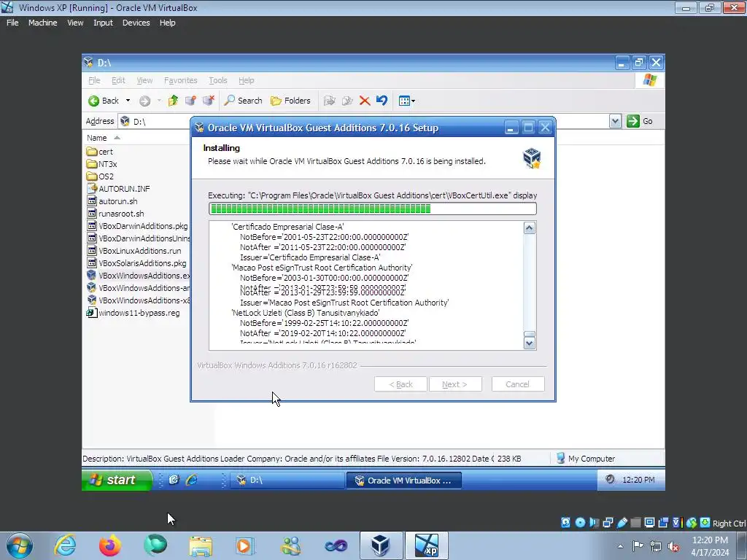Click the Oracle VM VirtualBox XP taskbar button
747x560 pixels.
(x=403, y=480)
